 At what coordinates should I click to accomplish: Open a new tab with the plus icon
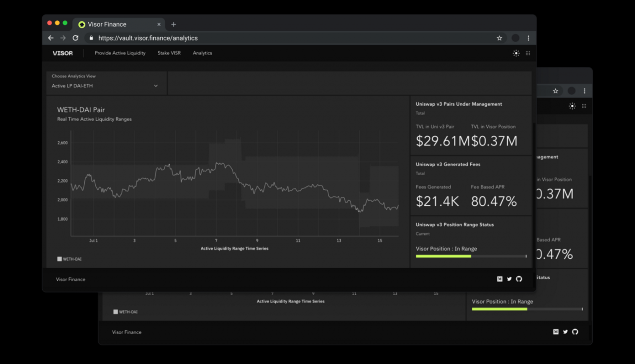pos(174,24)
